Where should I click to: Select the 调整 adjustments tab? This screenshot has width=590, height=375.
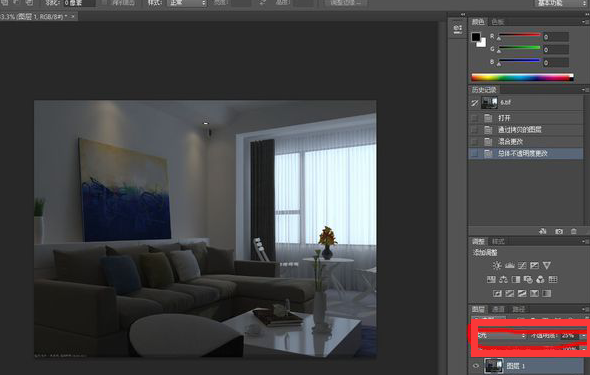tap(478, 241)
